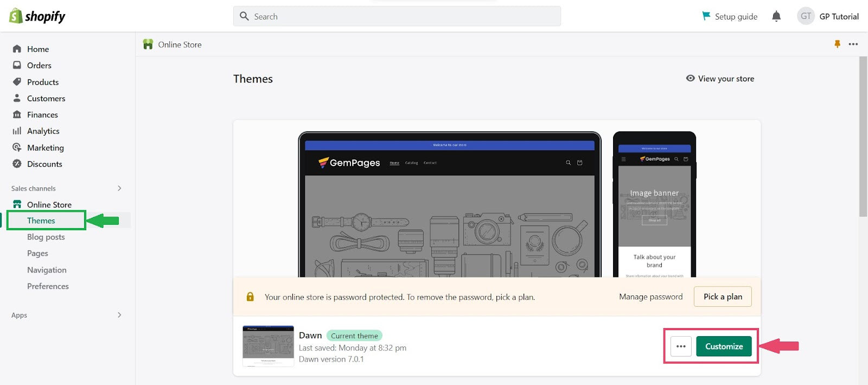
Task: Click the desktop theme preview image
Action: pyautogui.click(x=450, y=205)
